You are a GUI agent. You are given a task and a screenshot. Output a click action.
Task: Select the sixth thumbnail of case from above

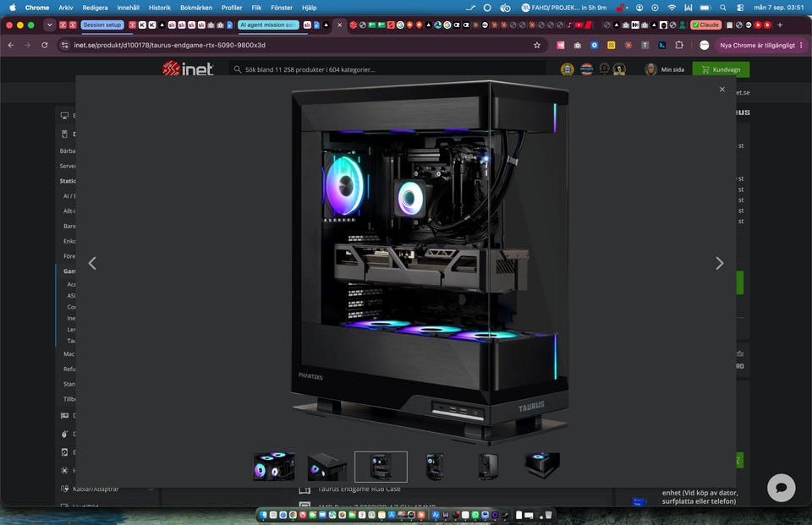541,466
